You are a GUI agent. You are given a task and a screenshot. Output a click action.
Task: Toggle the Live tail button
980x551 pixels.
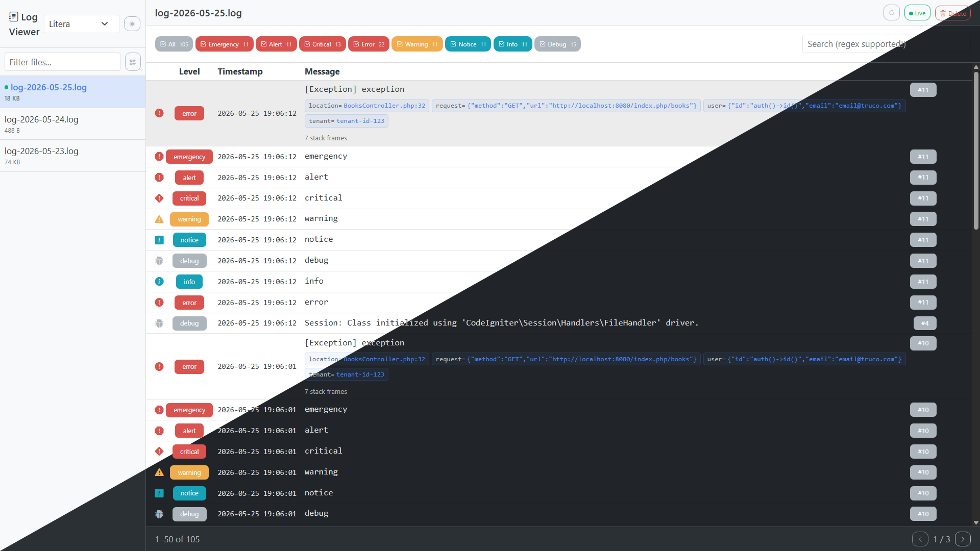[917, 13]
